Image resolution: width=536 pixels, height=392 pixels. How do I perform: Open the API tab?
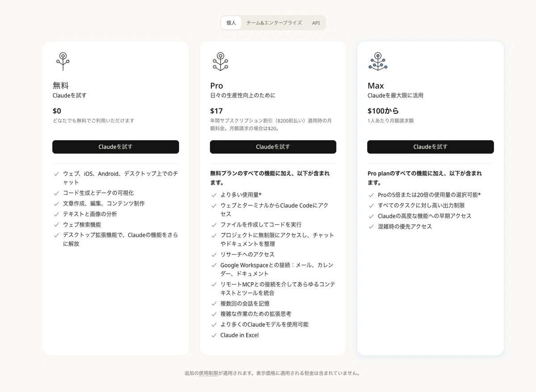click(x=316, y=23)
